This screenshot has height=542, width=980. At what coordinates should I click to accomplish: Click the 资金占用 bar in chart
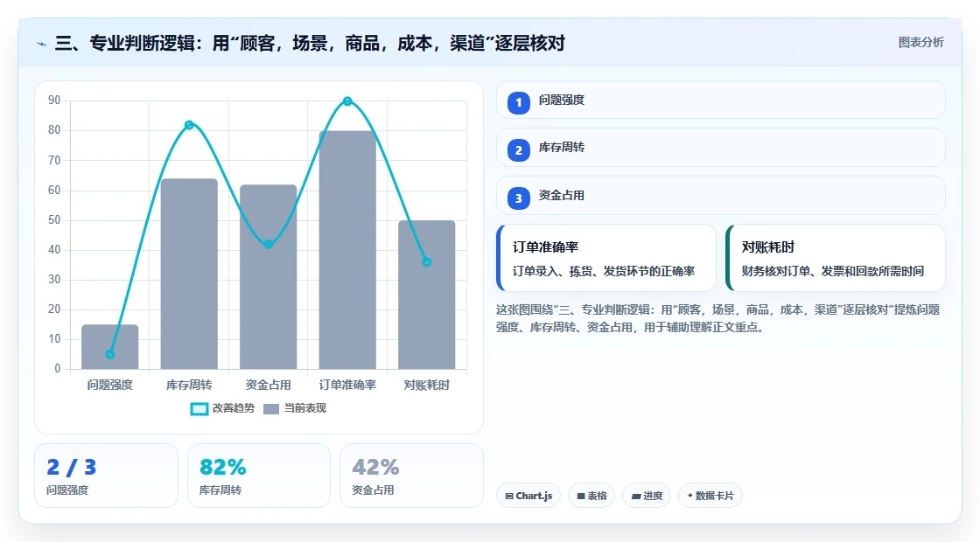coord(268,277)
